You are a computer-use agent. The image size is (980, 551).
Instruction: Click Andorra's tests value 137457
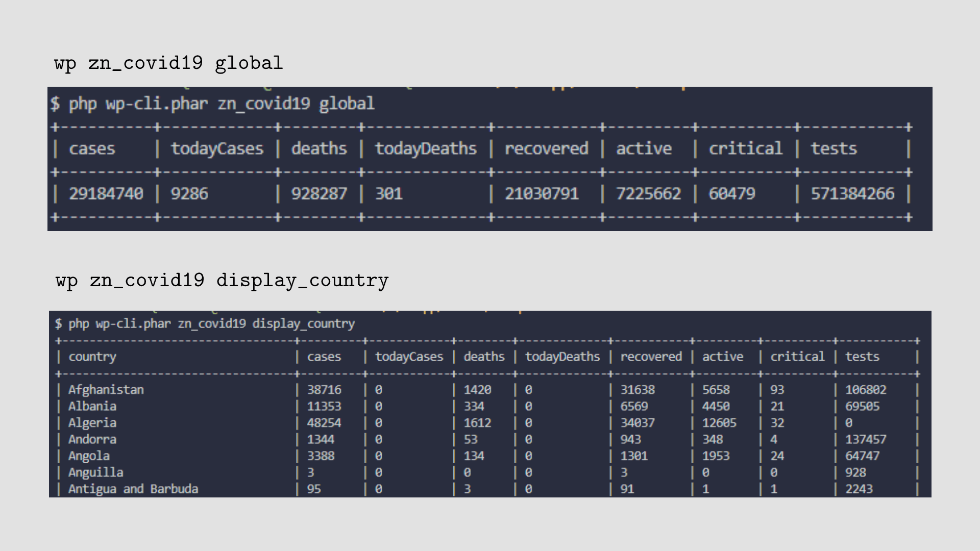[866, 439]
